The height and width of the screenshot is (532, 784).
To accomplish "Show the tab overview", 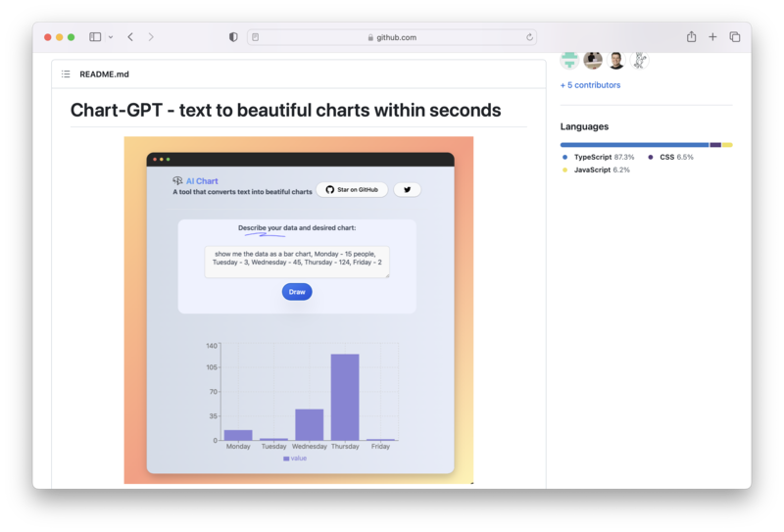I will (x=734, y=37).
